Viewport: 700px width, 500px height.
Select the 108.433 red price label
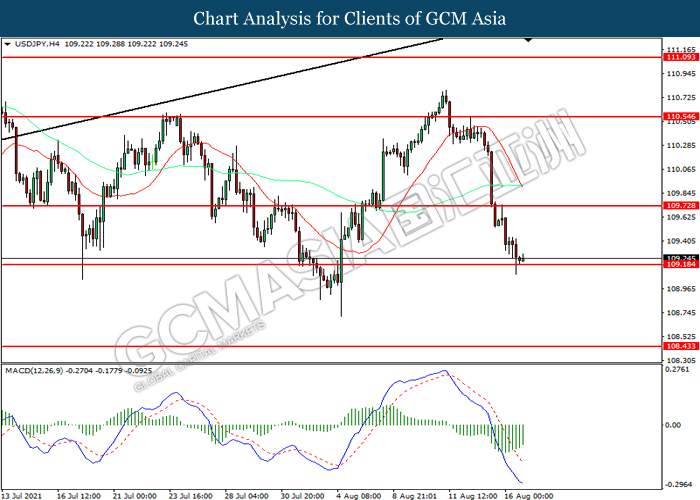[680, 346]
